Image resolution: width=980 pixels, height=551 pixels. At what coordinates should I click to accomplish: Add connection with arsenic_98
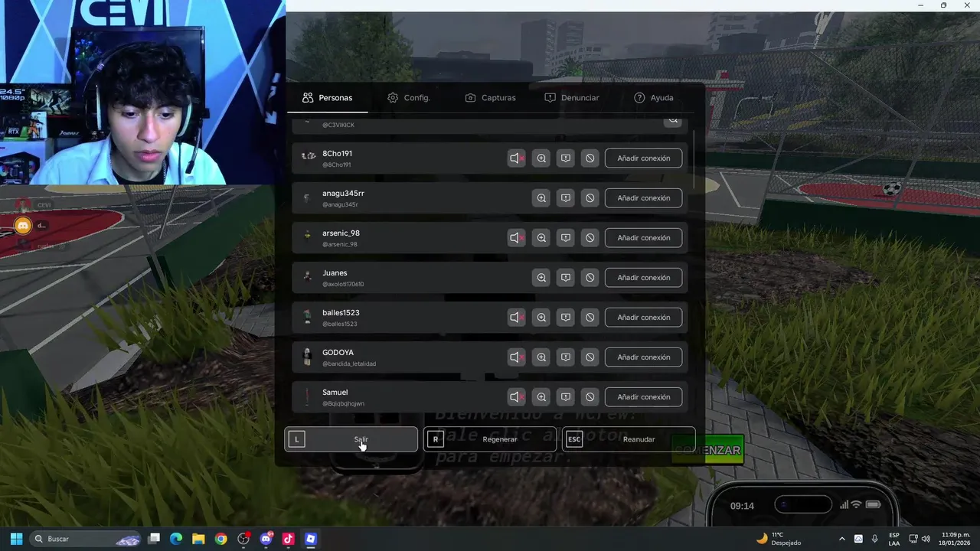[644, 238]
